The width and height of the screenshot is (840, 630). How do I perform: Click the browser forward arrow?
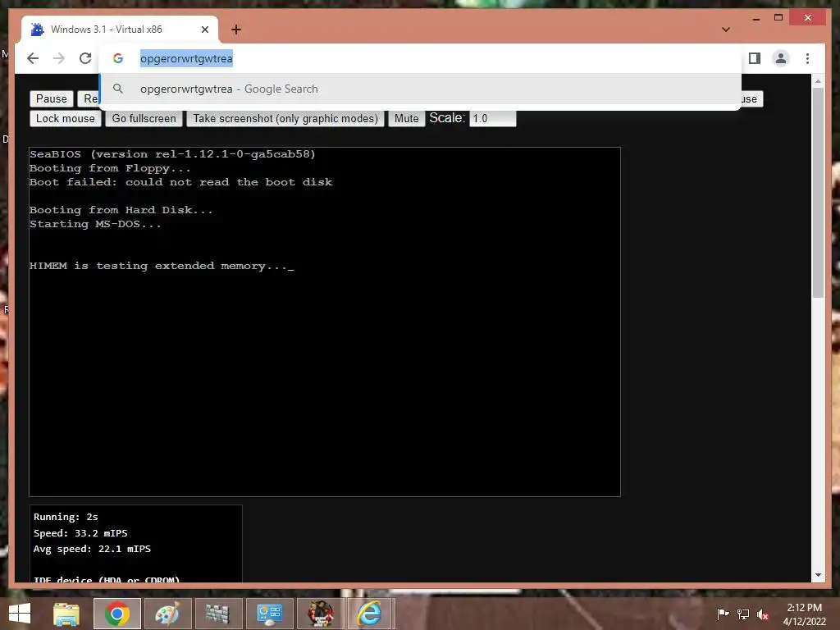pyautogui.click(x=59, y=58)
